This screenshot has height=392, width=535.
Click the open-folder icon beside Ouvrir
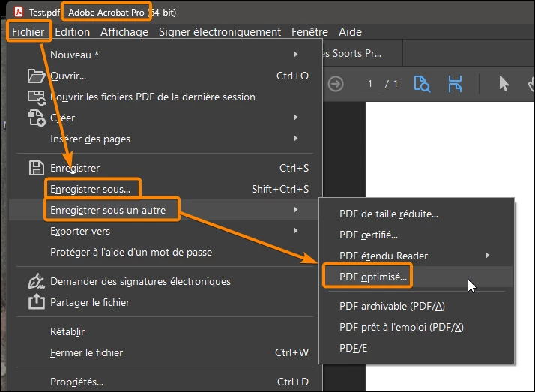coord(36,76)
